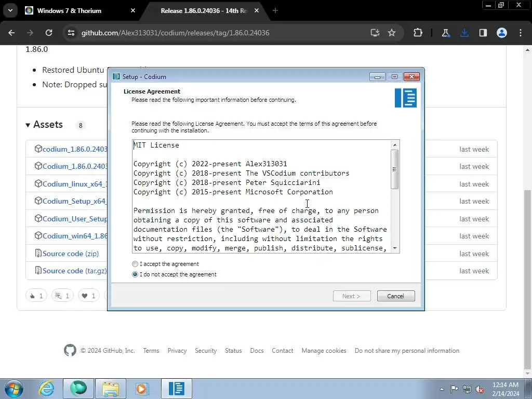The image size is (532, 399).
Task: Close the Windows 7 & Thorium tab
Action: [x=133, y=10]
